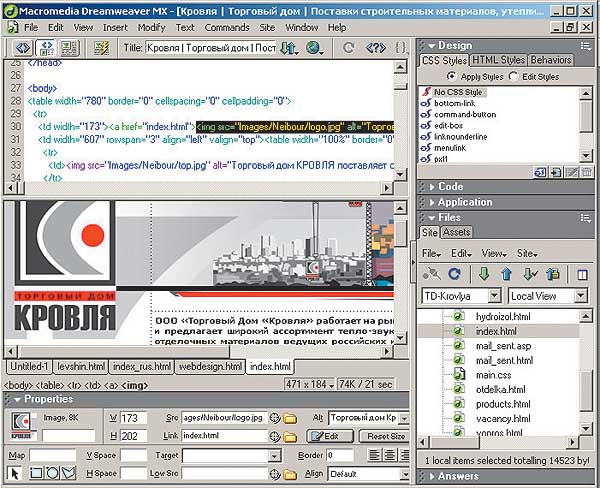Click the Link field showing index.html
Image resolution: width=600 pixels, height=488 pixels.
224,436
